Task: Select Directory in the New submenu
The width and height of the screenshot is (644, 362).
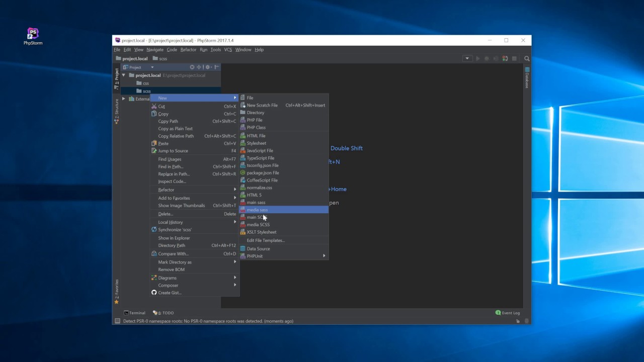Action: click(x=284, y=113)
